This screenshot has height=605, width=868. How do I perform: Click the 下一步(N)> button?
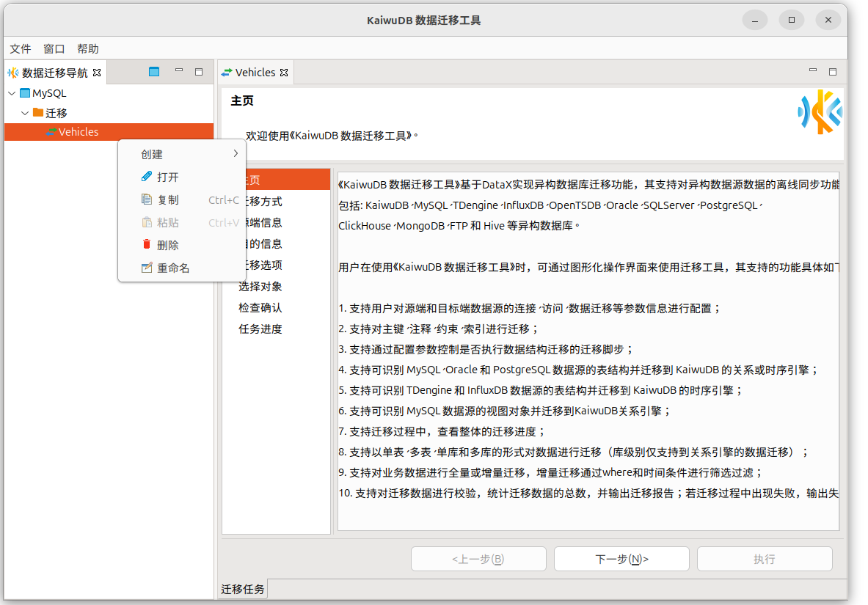[x=621, y=559]
